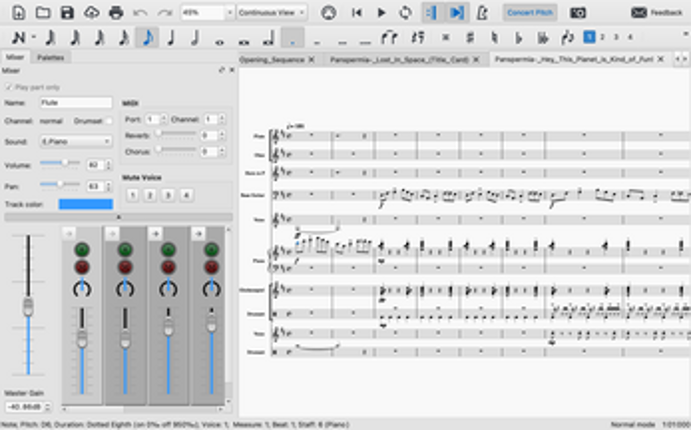Undock the Mixer panel
The image size is (691, 430).
[x=222, y=70]
